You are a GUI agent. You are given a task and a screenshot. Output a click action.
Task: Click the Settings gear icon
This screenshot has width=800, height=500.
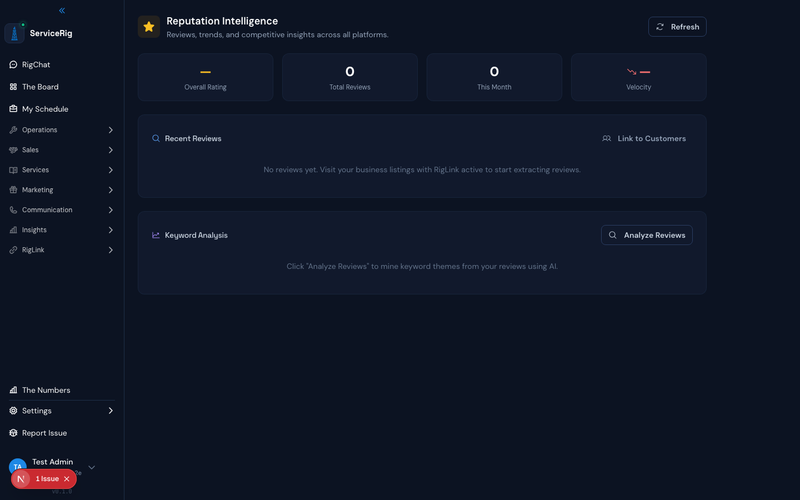pyautogui.click(x=13, y=411)
